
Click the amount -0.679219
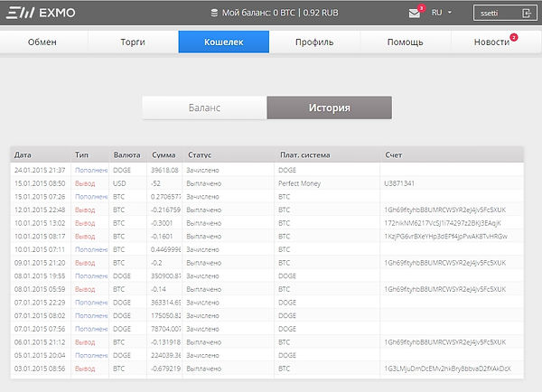click(165, 369)
